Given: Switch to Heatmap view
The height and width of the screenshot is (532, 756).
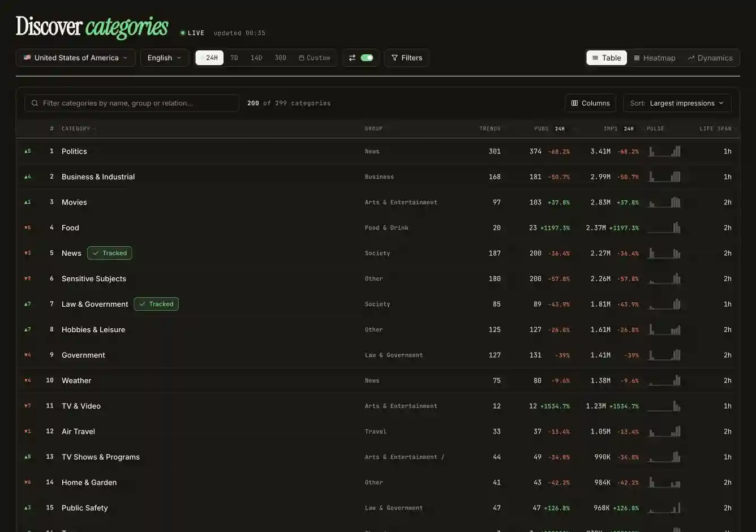Looking at the screenshot, I should tap(655, 58).
